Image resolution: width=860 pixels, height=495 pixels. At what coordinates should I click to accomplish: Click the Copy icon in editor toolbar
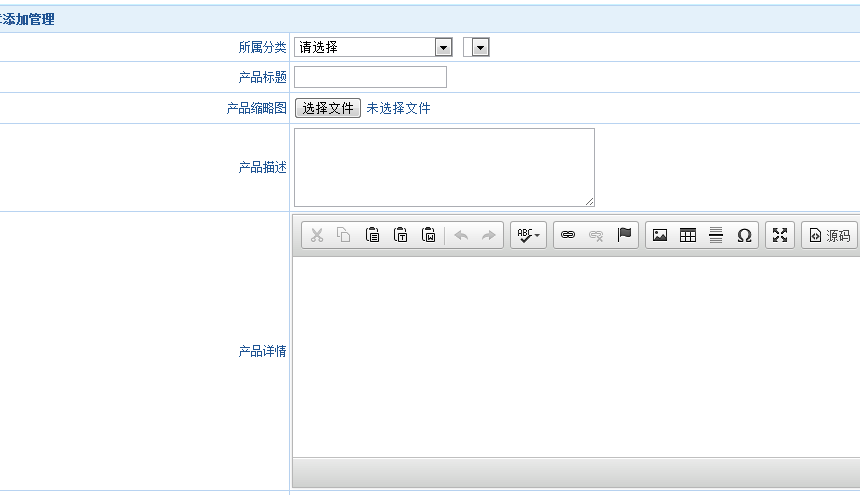coord(344,235)
